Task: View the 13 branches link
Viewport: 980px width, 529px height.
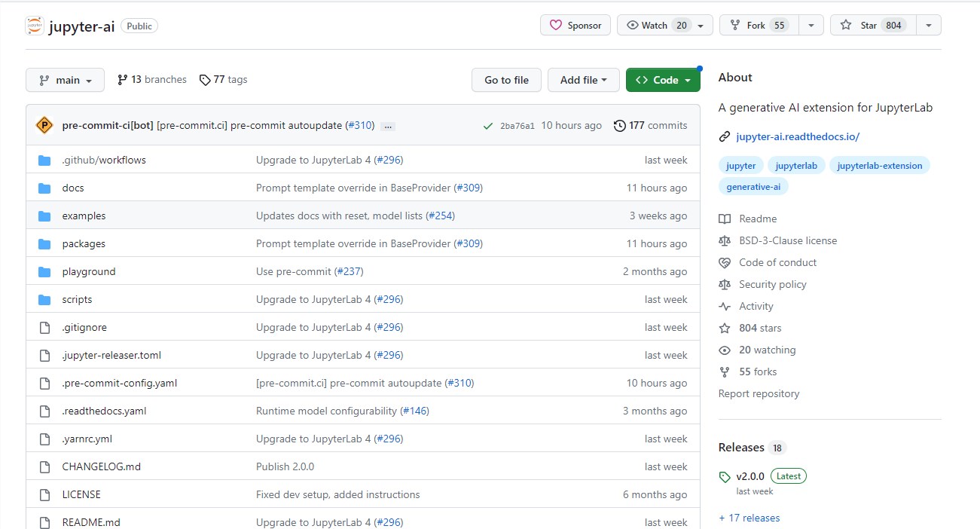Action: (x=151, y=80)
